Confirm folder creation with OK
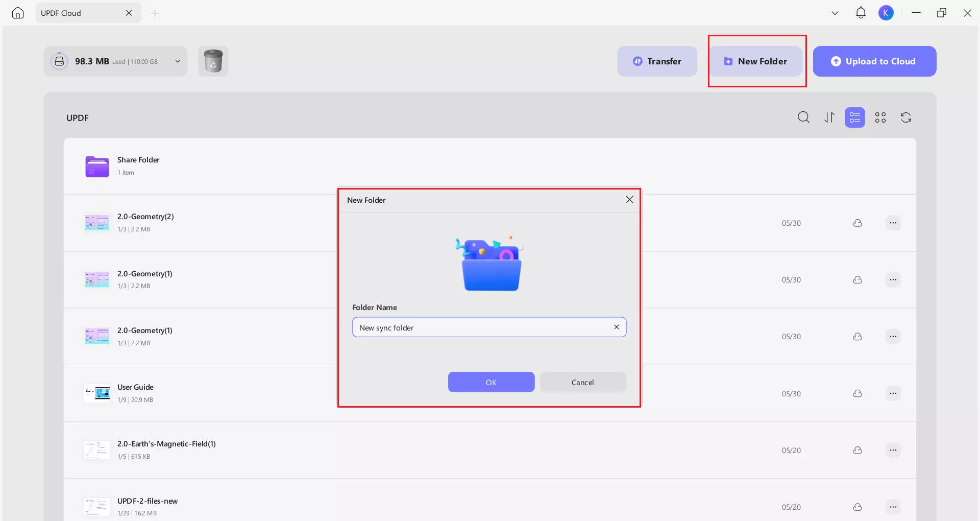Screen dimensions: 980x521 click(x=491, y=382)
